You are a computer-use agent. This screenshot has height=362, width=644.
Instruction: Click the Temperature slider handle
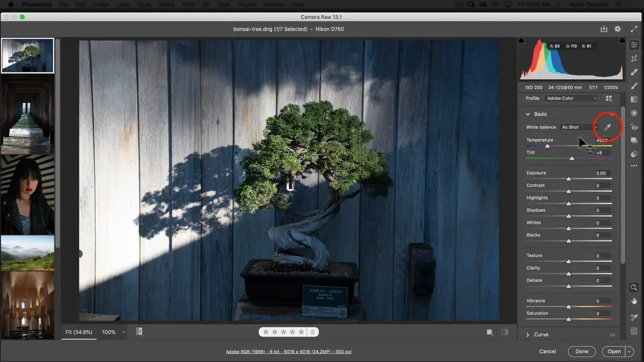[x=547, y=146]
